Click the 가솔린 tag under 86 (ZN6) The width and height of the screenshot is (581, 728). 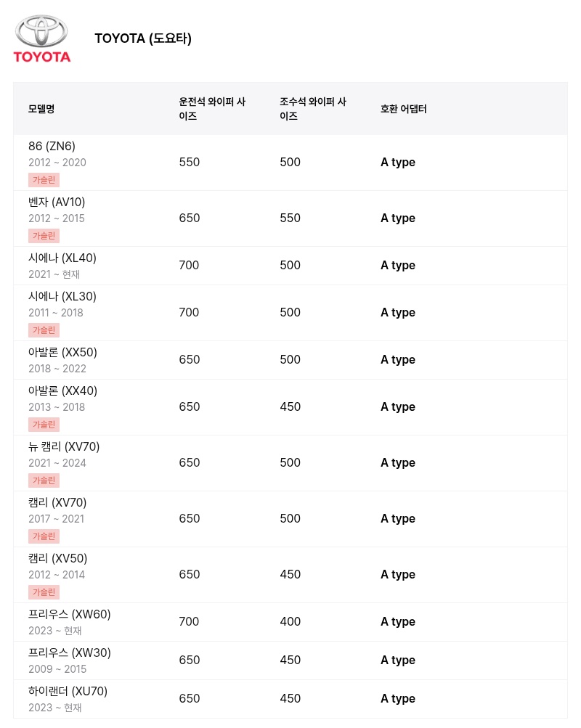pyautogui.click(x=44, y=180)
